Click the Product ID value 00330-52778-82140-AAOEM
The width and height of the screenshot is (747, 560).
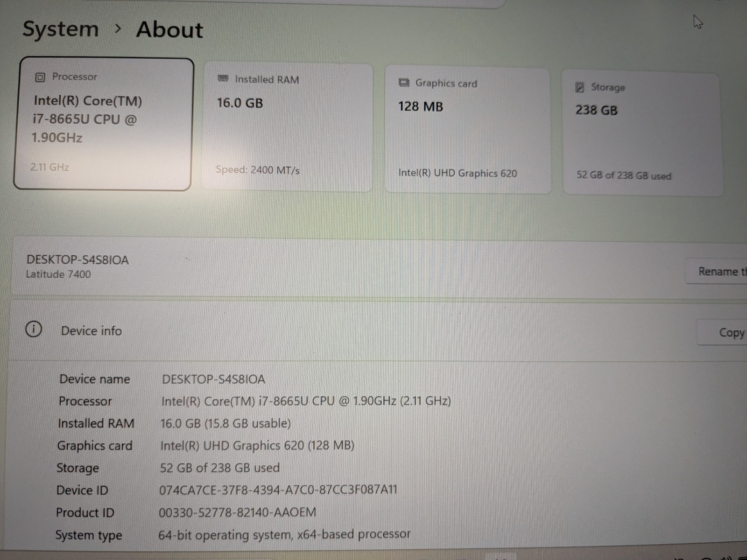tap(238, 512)
